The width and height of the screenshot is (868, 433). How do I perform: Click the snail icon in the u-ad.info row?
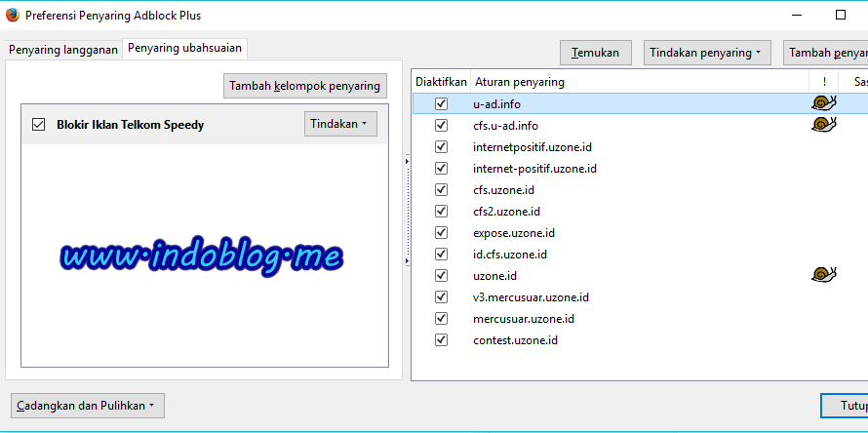(824, 103)
